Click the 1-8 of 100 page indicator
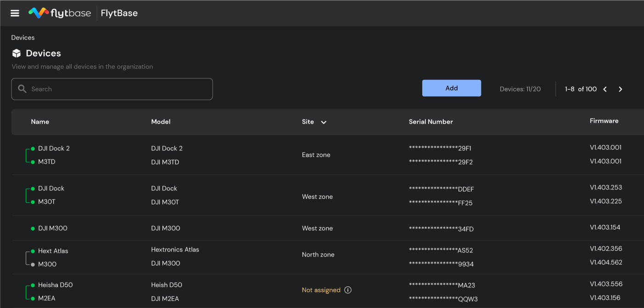The width and height of the screenshot is (644, 308). tap(581, 89)
